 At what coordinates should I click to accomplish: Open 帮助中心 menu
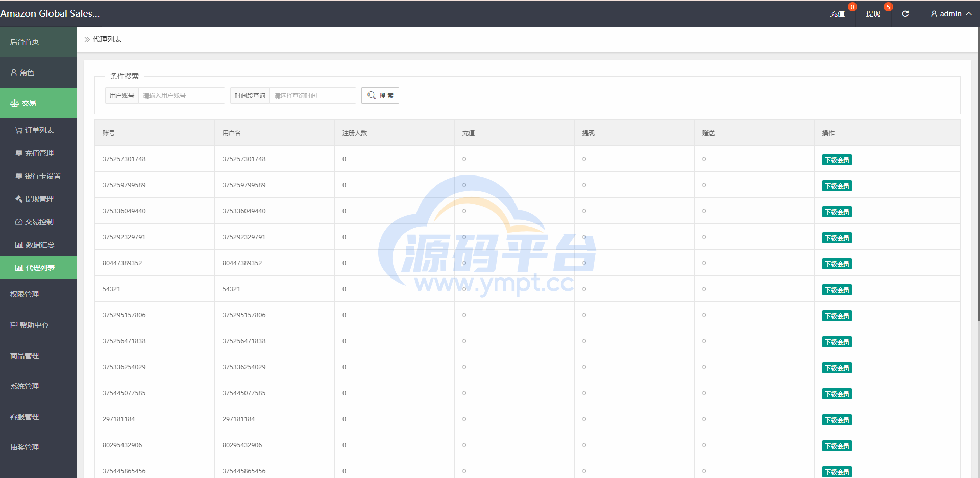click(x=38, y=325)
